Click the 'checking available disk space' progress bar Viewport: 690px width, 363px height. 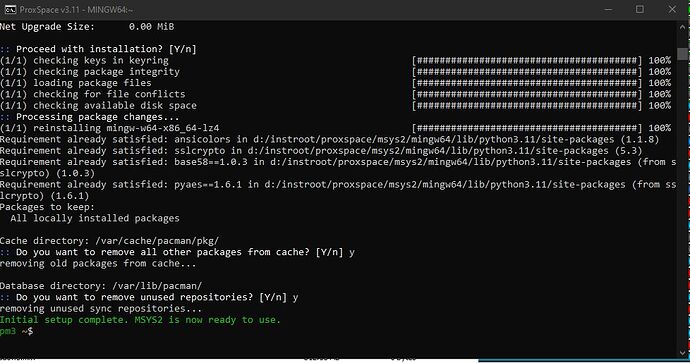pyautogui.click(x=527, y=106)
